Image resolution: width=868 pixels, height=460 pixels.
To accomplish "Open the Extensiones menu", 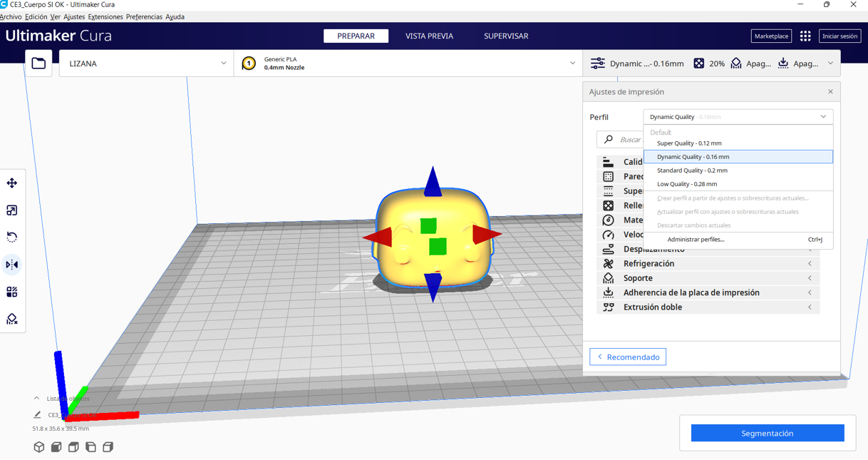I will [x=105, y=17].
